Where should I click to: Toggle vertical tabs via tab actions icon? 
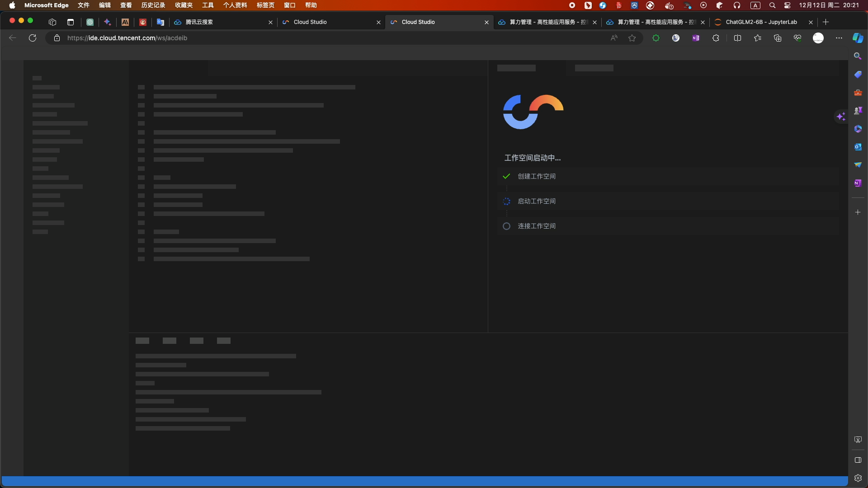[x=70, y=22]
